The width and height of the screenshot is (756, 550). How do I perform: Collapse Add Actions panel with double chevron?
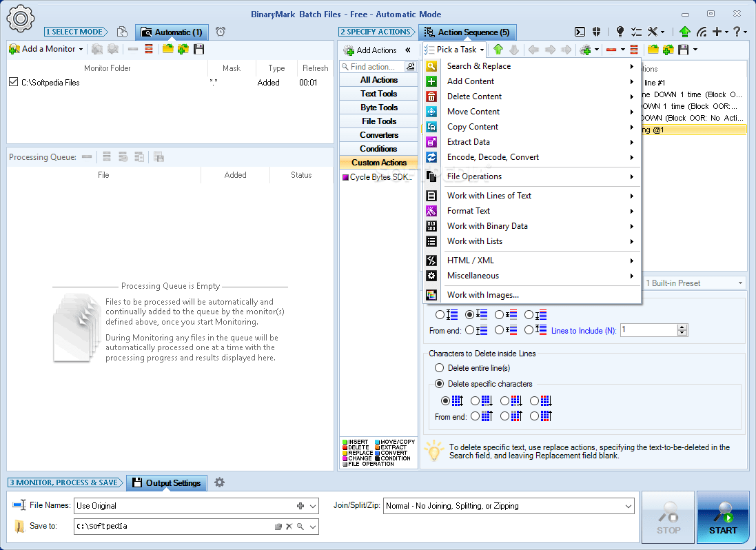408,50
